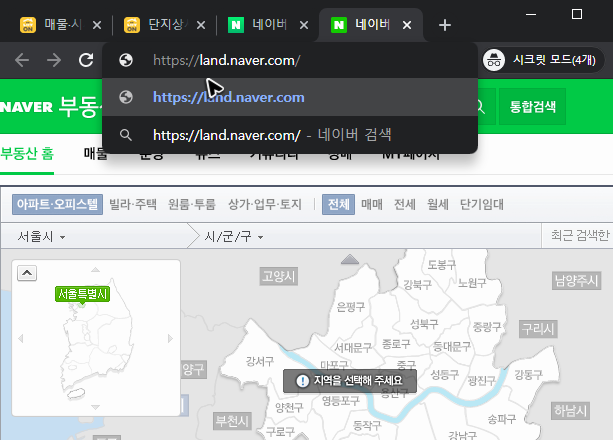Image resolution: width=613 pixels, height=440 pixels.
Task: Select 송파구 district on map
Action: pos(502,419)
